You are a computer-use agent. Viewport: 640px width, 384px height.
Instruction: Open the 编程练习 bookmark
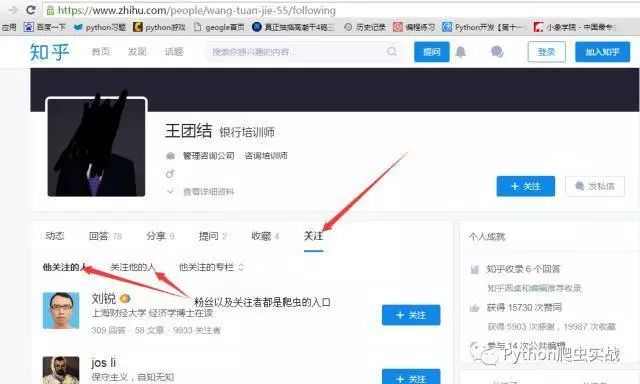pyautogui.click(x=413, y=27)
